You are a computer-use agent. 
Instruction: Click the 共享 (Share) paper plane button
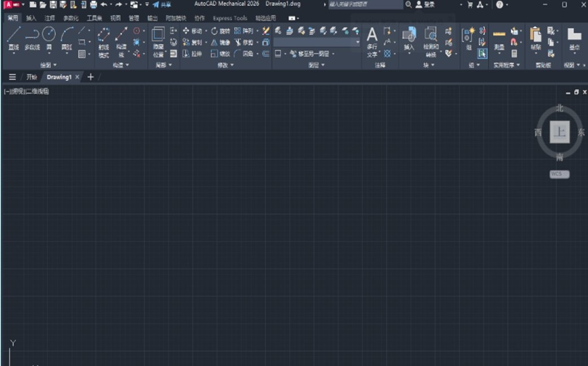(x=161, y=5)
